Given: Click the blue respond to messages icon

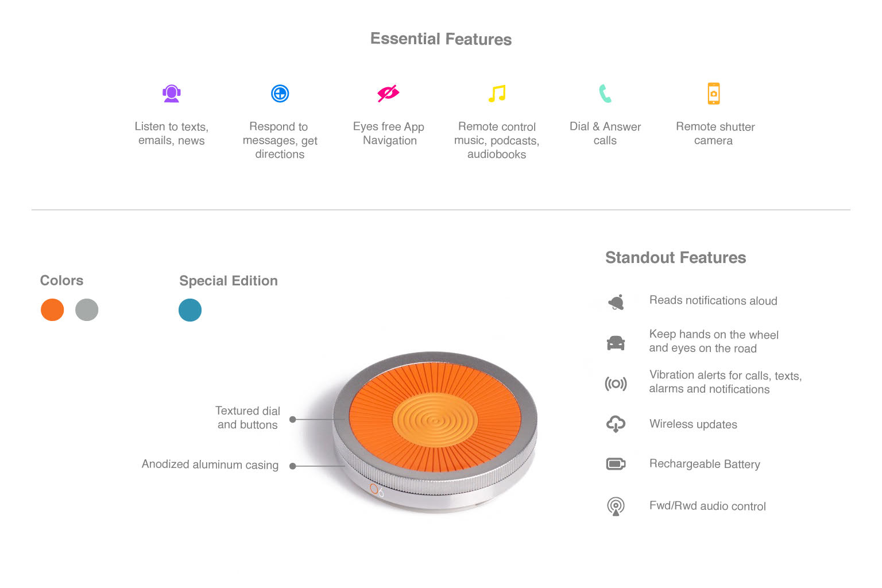Looking at the screenshot, I should [280, 93].
